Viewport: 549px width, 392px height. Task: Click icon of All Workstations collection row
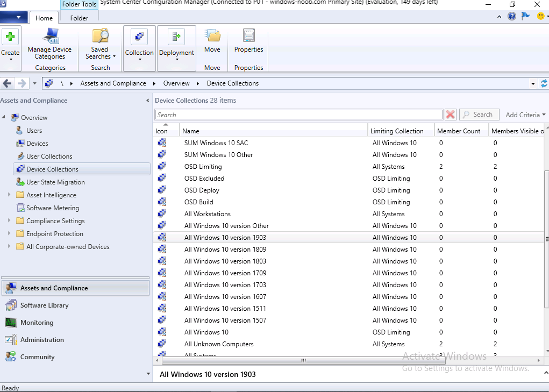point(162,213)
